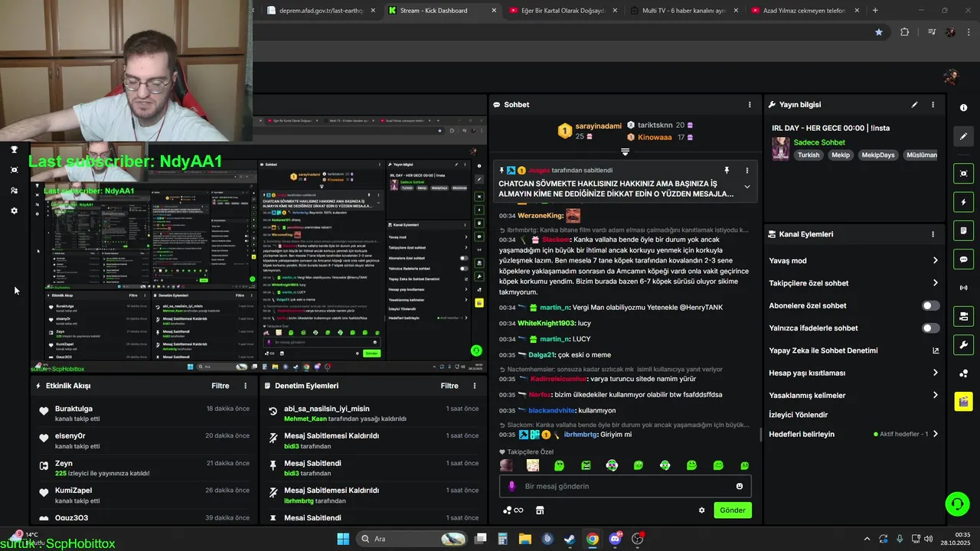
Task: Open Kanal Eylemleri three-dot options menu
Action: [x=933, y=234]
